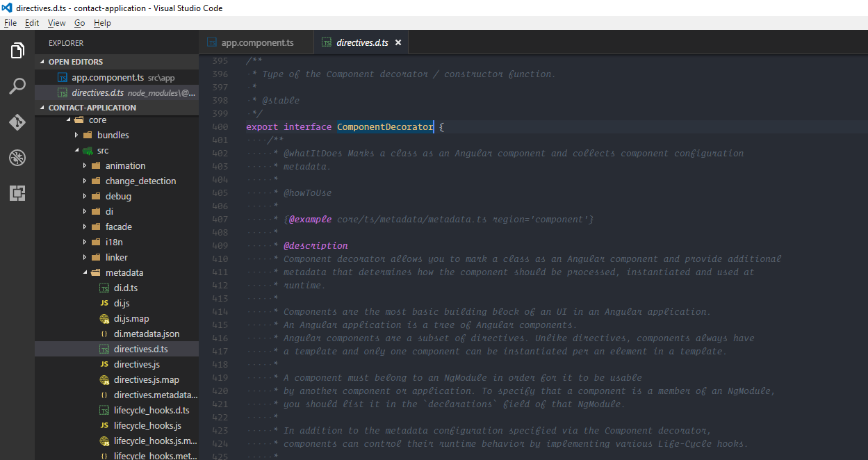Open the Go menu
Screen dimensions: 868x460
click(79, 23)
